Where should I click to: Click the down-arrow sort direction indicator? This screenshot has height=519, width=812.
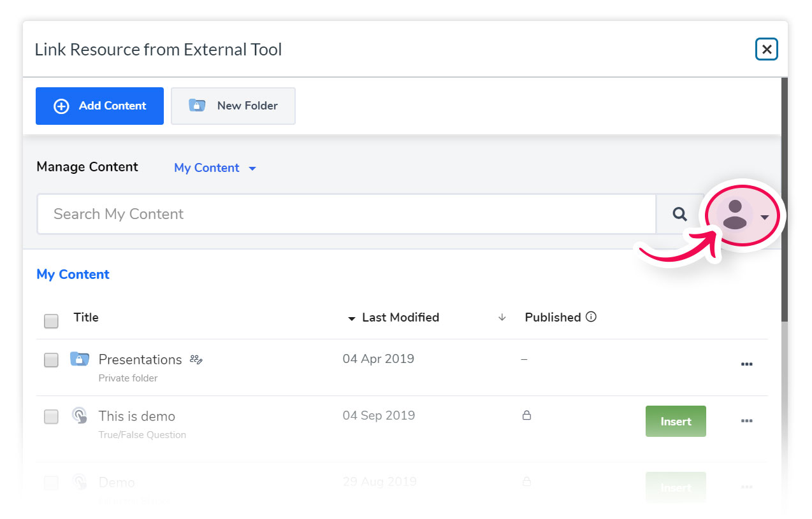click(502, 318)
